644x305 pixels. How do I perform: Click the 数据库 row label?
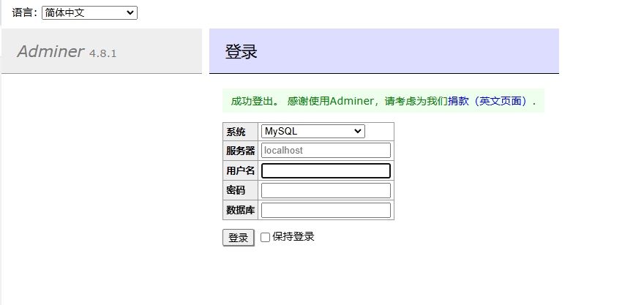(x=240, y=210)
